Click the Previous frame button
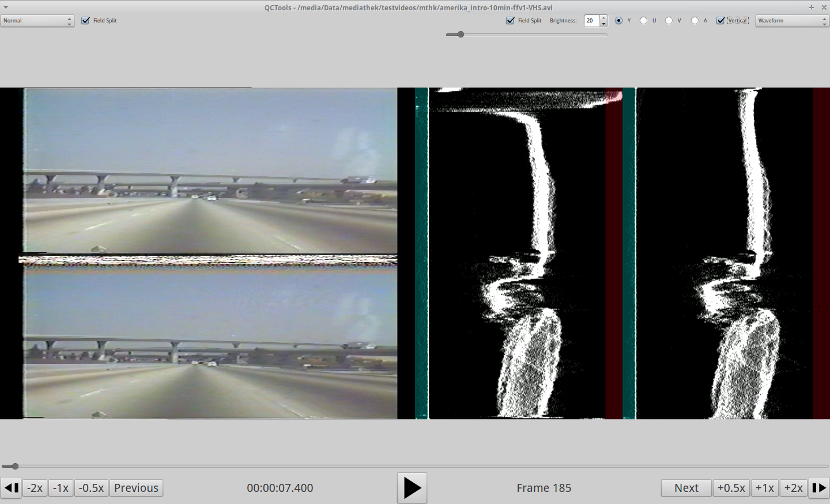Screen dimensions: 830x504 coord(136,488)
